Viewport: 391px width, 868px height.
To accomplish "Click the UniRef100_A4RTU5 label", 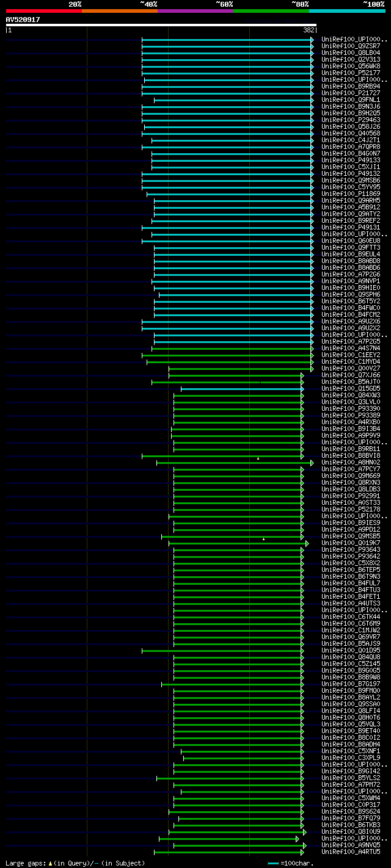I will click(351, 852).
